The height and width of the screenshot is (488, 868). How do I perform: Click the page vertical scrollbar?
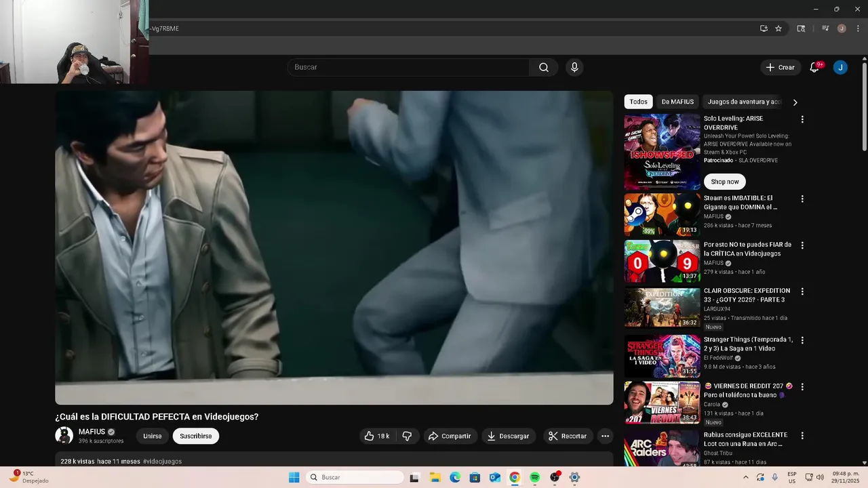864,106
